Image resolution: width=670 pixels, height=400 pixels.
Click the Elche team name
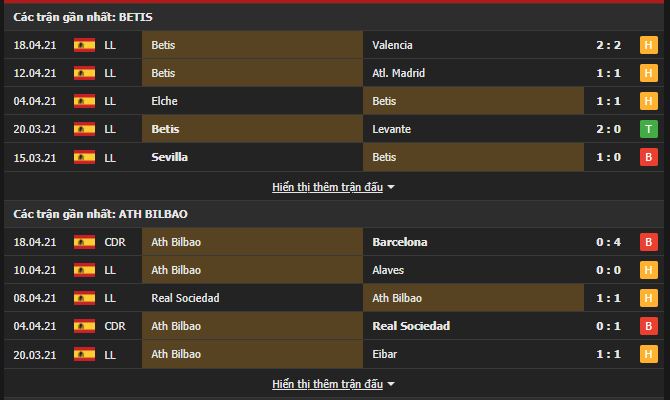pos(164,101)
